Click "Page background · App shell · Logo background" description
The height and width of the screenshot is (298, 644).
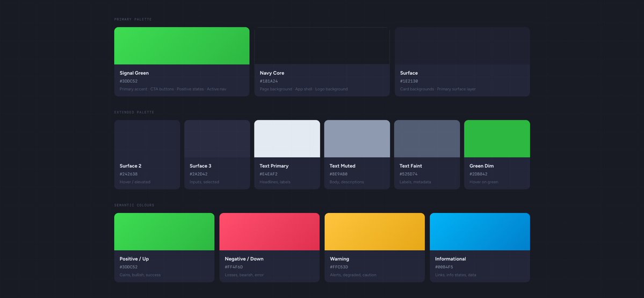click(x=303, y=89)
